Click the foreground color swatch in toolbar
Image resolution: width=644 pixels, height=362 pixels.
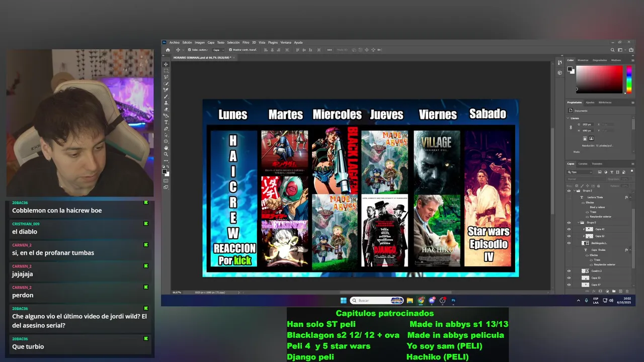165,171
